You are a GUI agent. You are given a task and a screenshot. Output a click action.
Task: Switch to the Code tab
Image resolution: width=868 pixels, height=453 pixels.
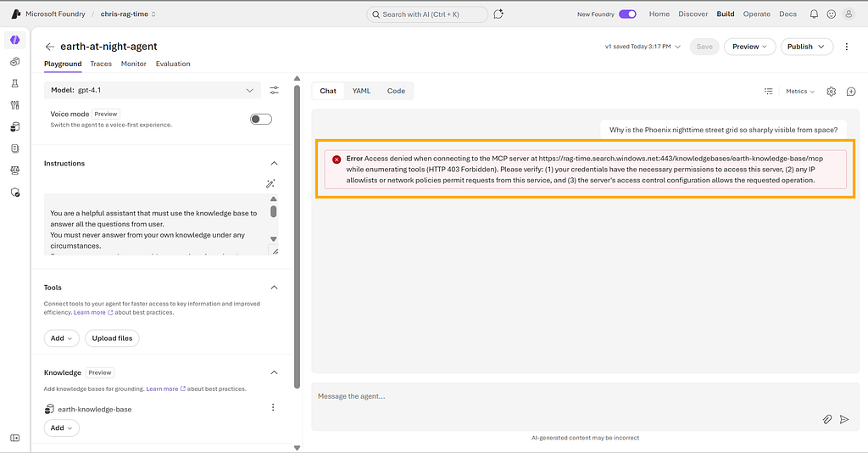point(396,91)
